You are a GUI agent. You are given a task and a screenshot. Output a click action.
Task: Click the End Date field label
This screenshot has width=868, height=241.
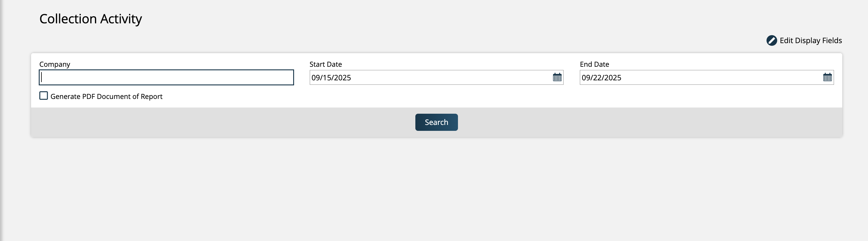[x=594, y=64]
